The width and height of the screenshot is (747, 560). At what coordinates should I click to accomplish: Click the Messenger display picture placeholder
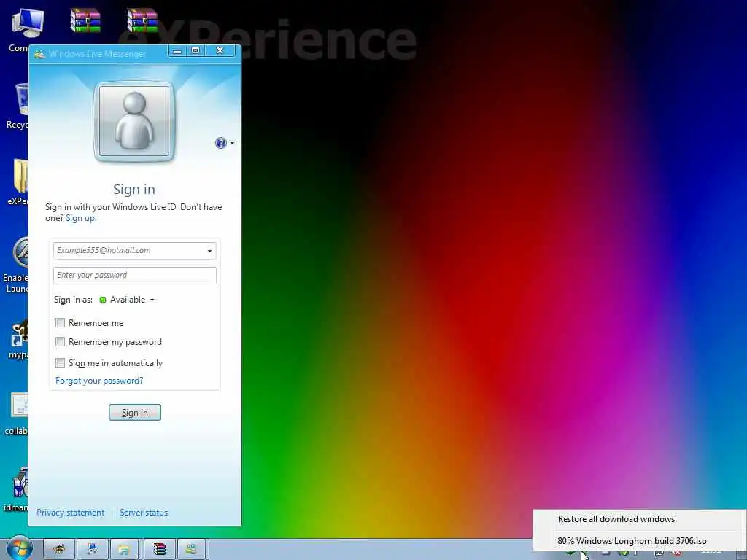134,122
